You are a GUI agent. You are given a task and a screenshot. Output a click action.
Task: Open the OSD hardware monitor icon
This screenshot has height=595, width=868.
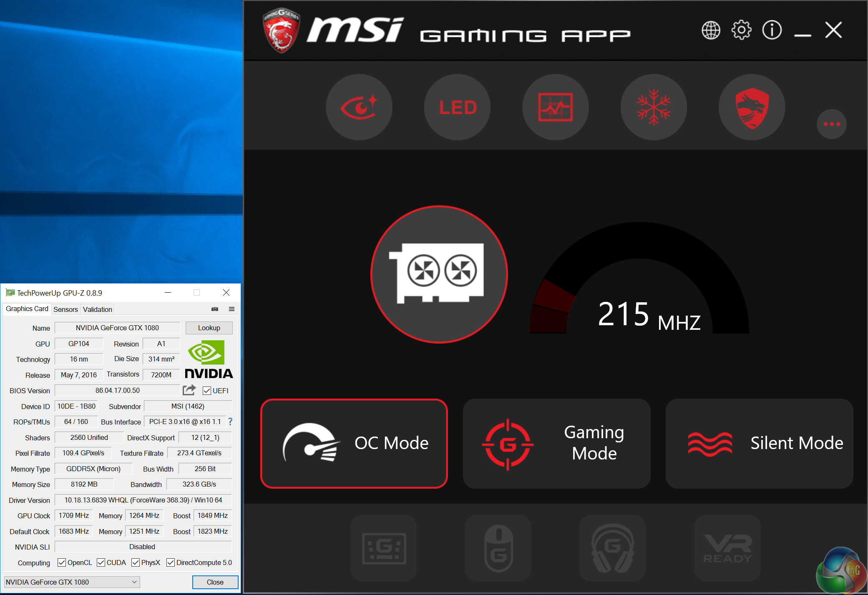556,108
